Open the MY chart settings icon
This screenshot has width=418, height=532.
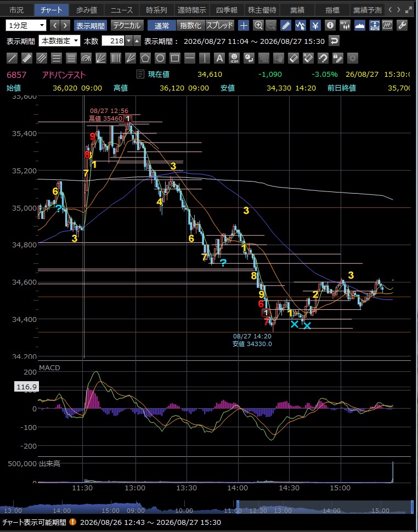pos(345,25)
